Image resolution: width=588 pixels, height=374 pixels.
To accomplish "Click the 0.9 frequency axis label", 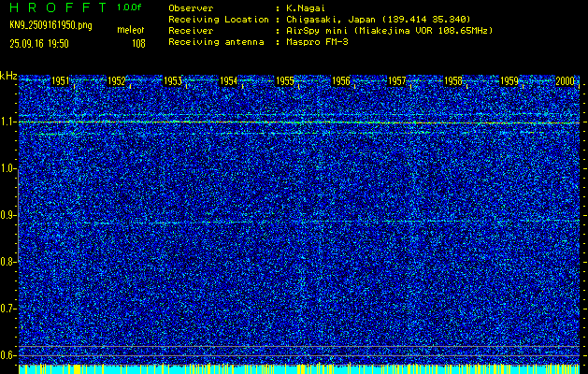I will point(7,215).
